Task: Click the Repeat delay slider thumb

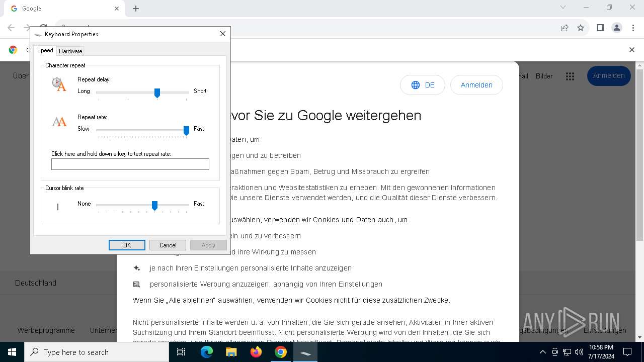Action: click(x=157, y=93)
